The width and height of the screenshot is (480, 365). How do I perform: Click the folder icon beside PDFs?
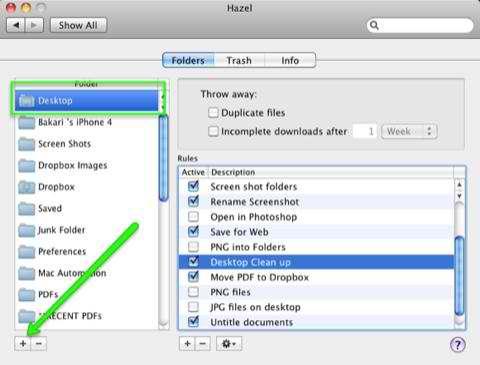tap(27, 295)
